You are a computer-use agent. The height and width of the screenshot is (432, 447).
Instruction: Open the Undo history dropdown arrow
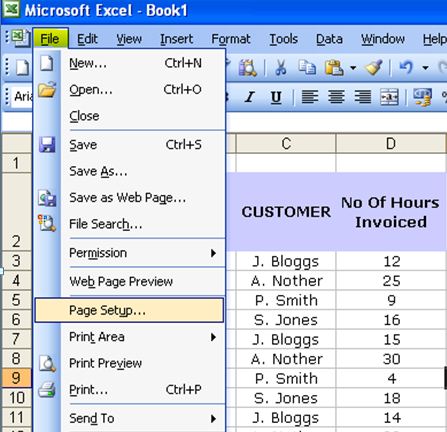(x=425, y=68)
